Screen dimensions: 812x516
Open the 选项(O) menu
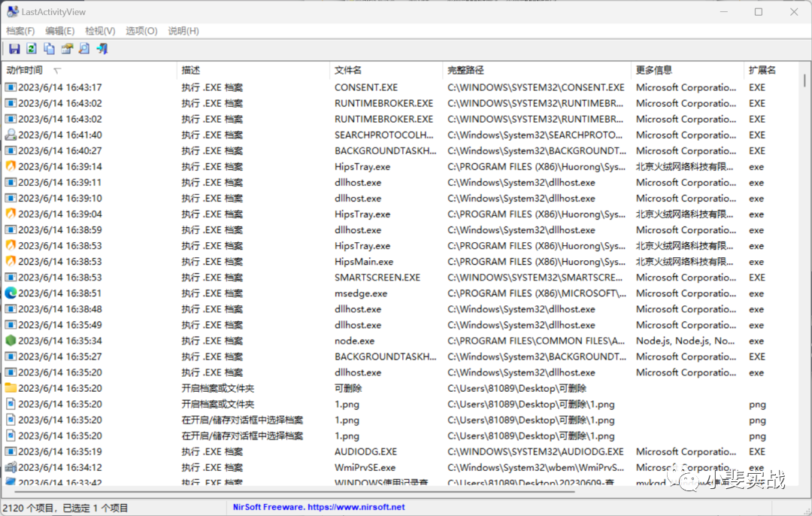(141, 31)
